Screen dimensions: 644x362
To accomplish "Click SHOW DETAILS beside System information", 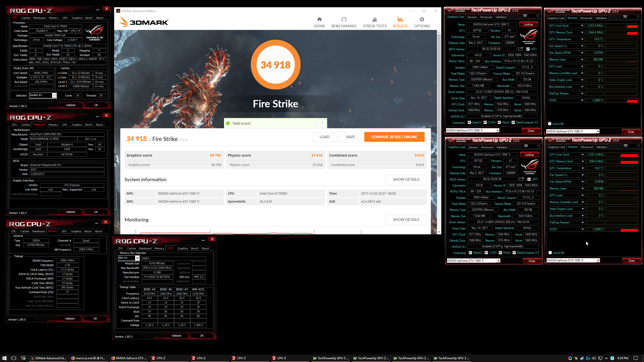I will point(406,179).
